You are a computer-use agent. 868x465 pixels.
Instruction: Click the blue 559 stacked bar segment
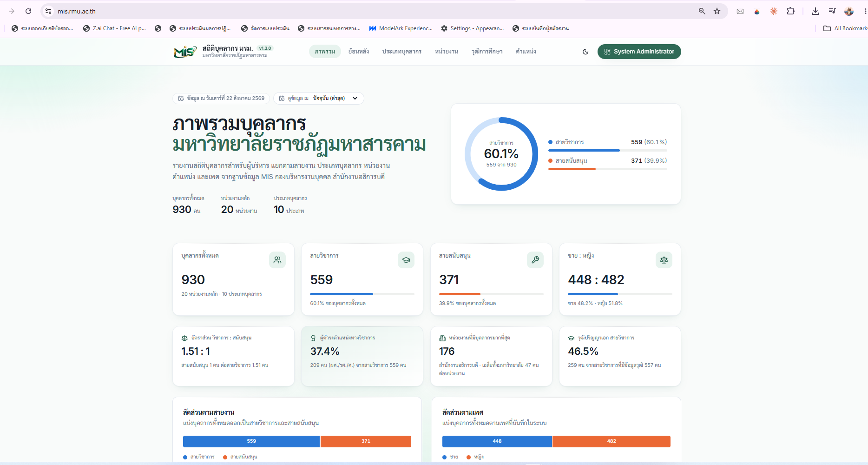click(251, 441)
